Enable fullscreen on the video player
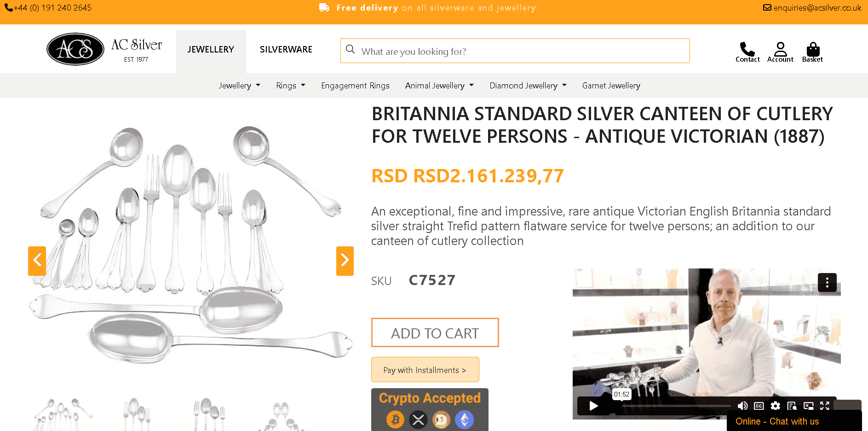 coord(825,406)
